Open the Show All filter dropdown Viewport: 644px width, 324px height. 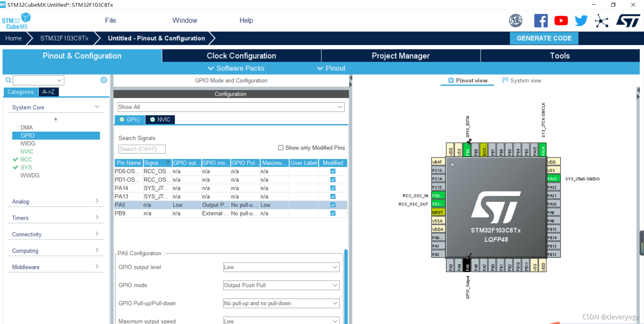(x=231, y=107)
